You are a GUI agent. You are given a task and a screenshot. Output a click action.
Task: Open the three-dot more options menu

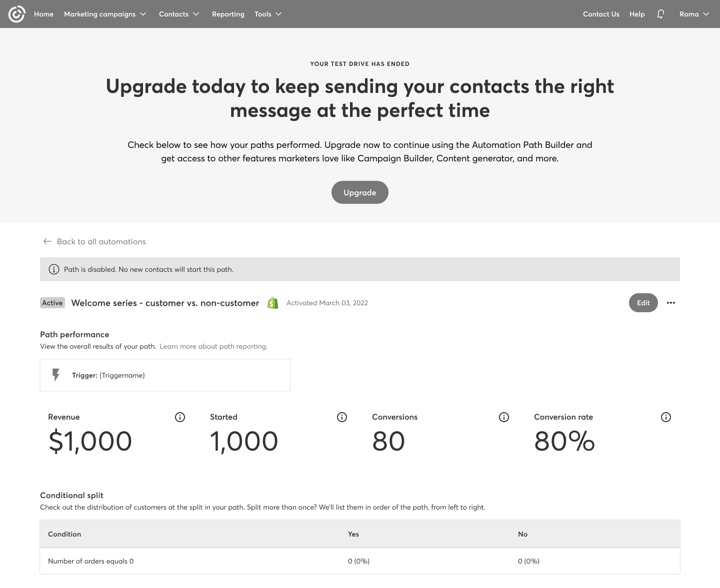(671, 303)
